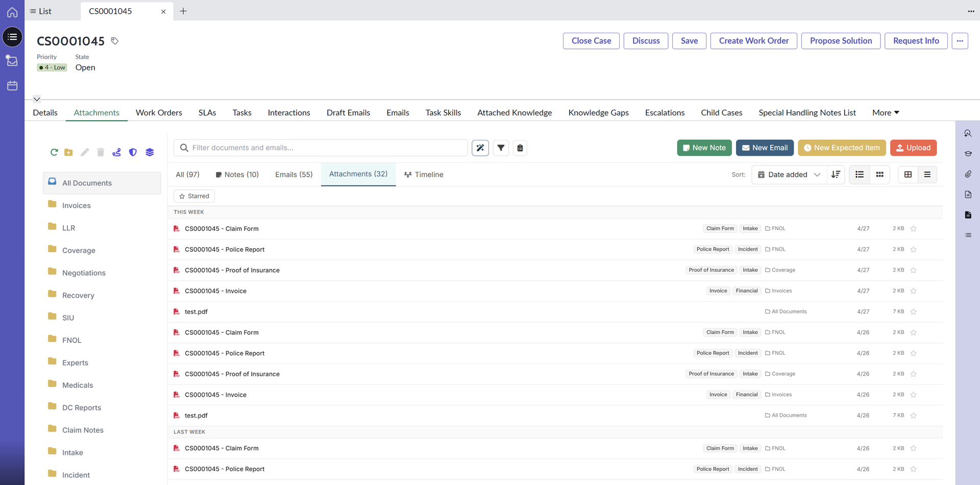Screen dimensions: 980x485
Task: Open the filled document icon in right rail
Action: pyautogui.click(x=968, y=215)
